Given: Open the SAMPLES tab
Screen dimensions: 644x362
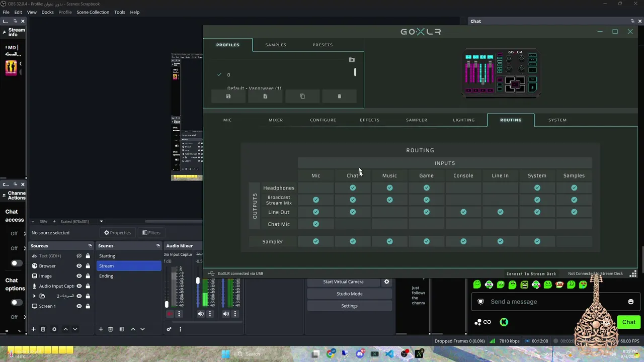Looking at the screenshot, I should [x=276, y=45].
